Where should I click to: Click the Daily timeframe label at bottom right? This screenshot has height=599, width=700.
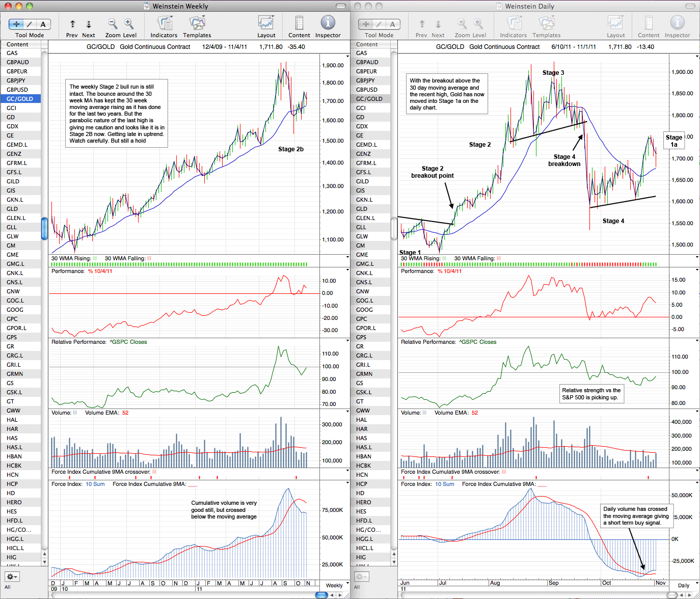coord(684,585)
